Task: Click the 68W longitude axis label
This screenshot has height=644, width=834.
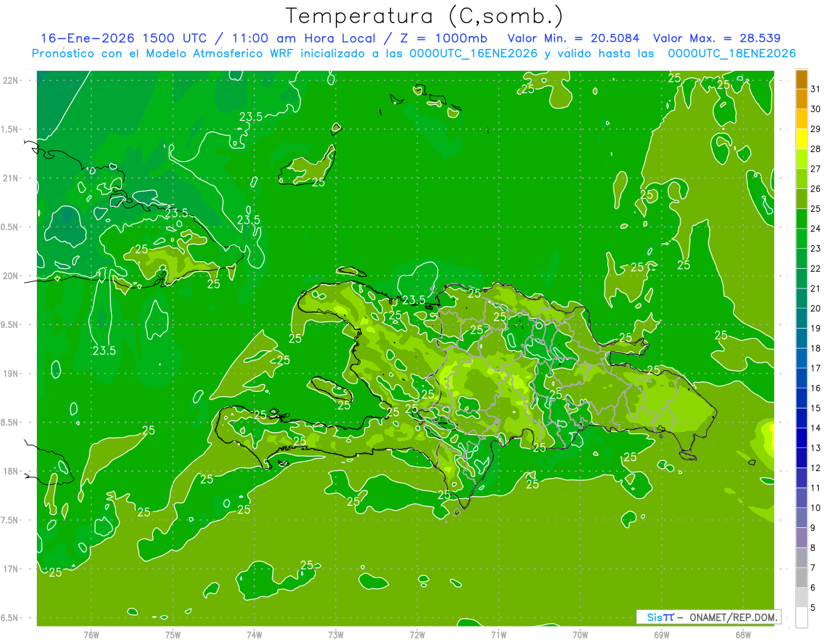Action: (x=742, y=634)
